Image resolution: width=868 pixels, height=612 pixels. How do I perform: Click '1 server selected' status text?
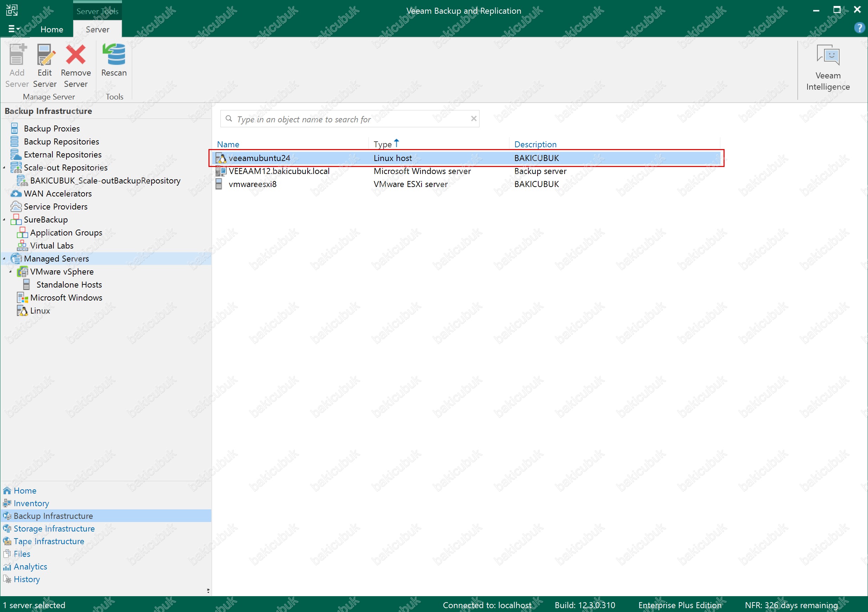pos(34,605)
